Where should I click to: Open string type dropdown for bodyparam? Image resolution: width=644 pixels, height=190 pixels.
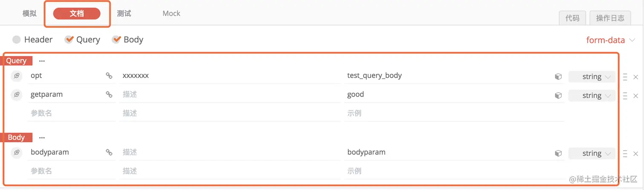click(592, 153)
